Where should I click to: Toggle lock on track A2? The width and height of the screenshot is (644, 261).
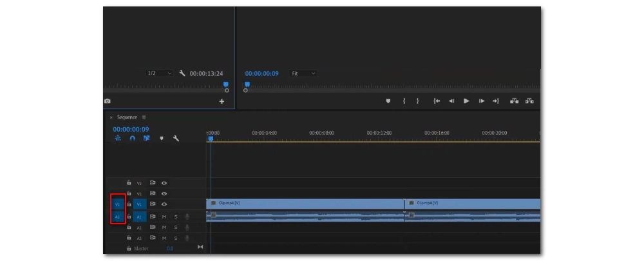coord(129,227)
